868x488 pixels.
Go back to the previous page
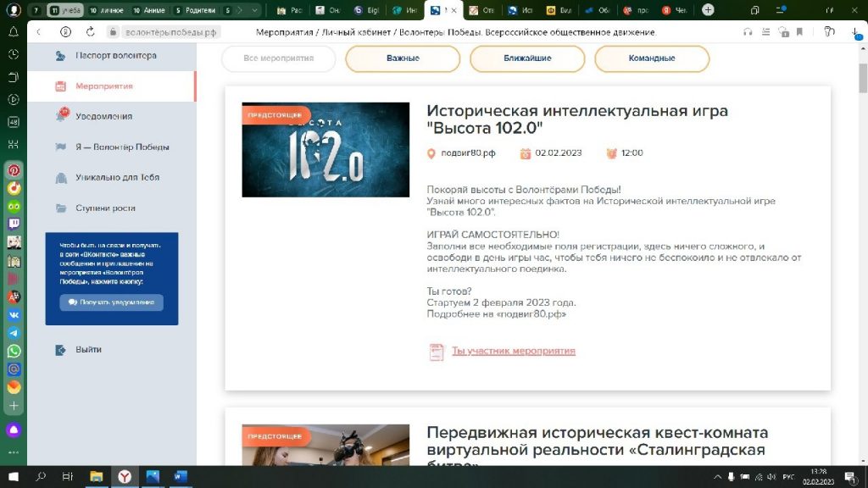click(39, 32)
